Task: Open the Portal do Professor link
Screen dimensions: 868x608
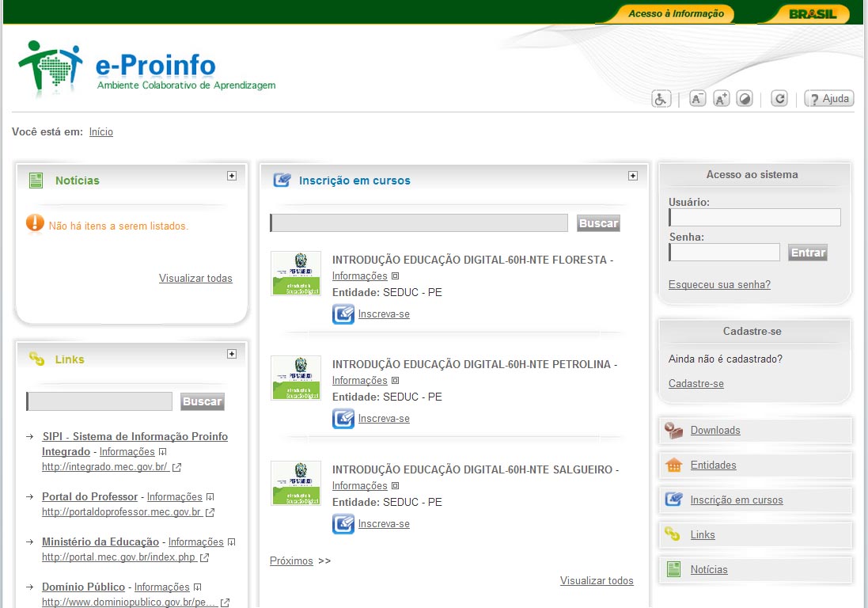Action: click(x=89, y=496)
